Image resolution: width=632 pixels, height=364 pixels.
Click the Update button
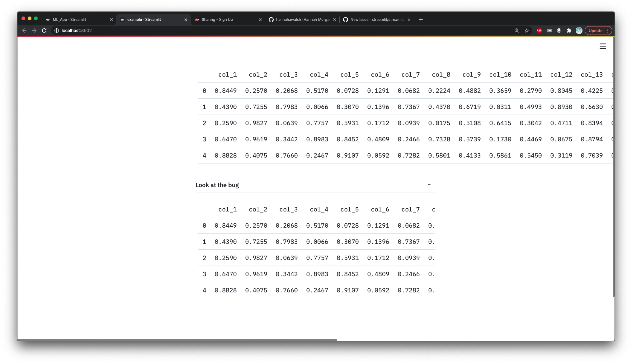(595, 31)
